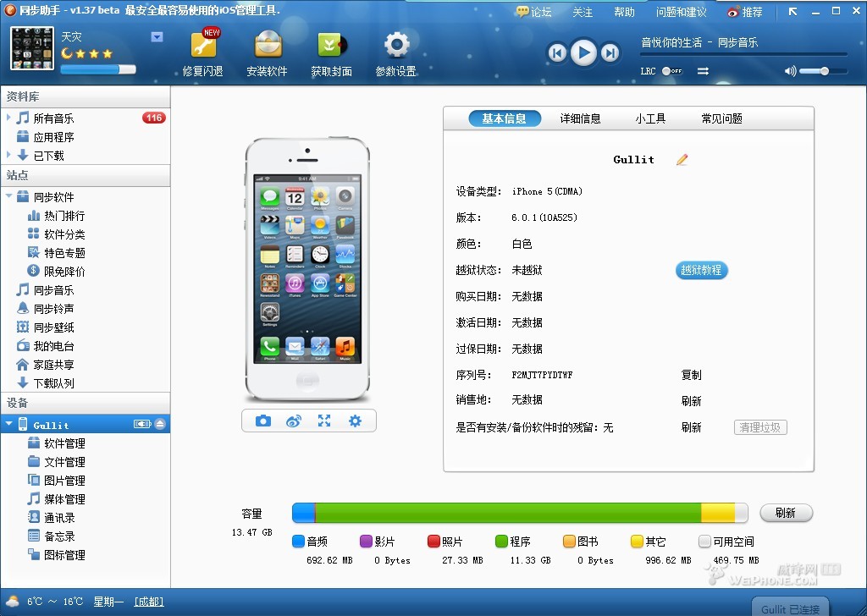
Task: Collapse the Gullit device node
Action: (x=8, y=424)
